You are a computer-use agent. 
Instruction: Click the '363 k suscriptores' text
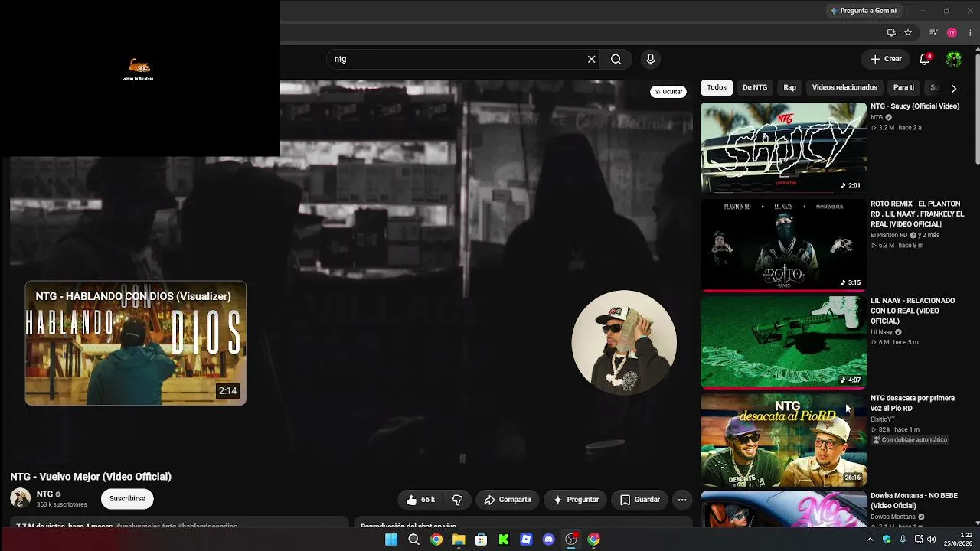(62, 505)
